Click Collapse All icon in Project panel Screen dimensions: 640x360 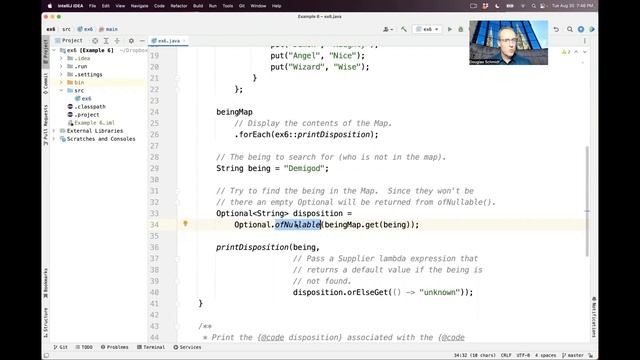tap(117, 41)
